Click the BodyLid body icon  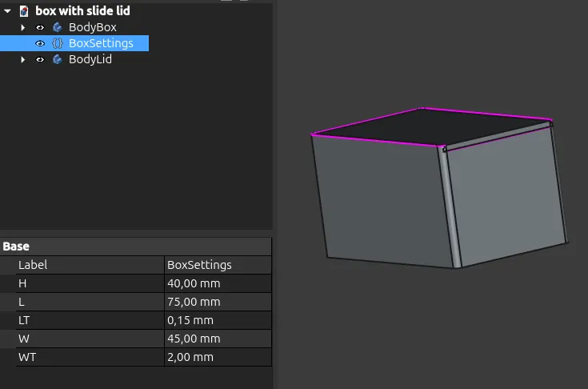pyautogui.click(x=58, y=59)
